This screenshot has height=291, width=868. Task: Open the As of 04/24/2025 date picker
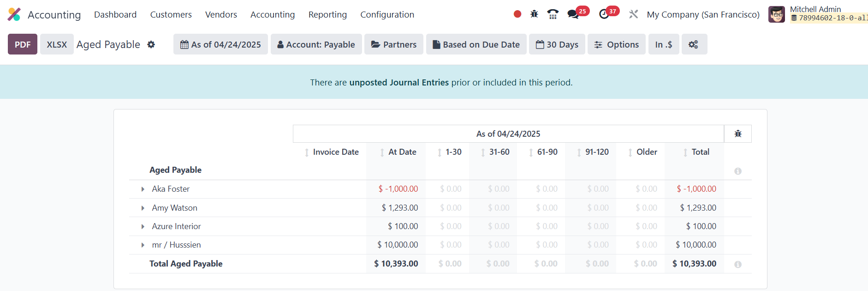(220, 45)
